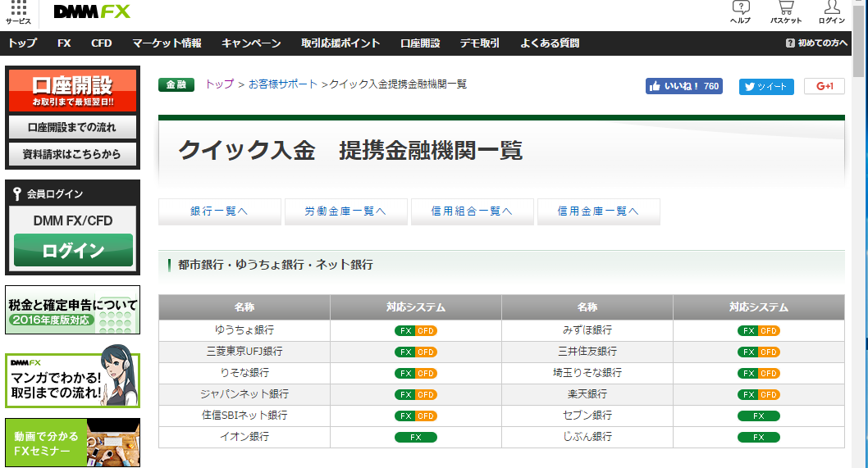Open the デモ取引 menu item
Screen dimensions: 868x468
pos(480,43)
